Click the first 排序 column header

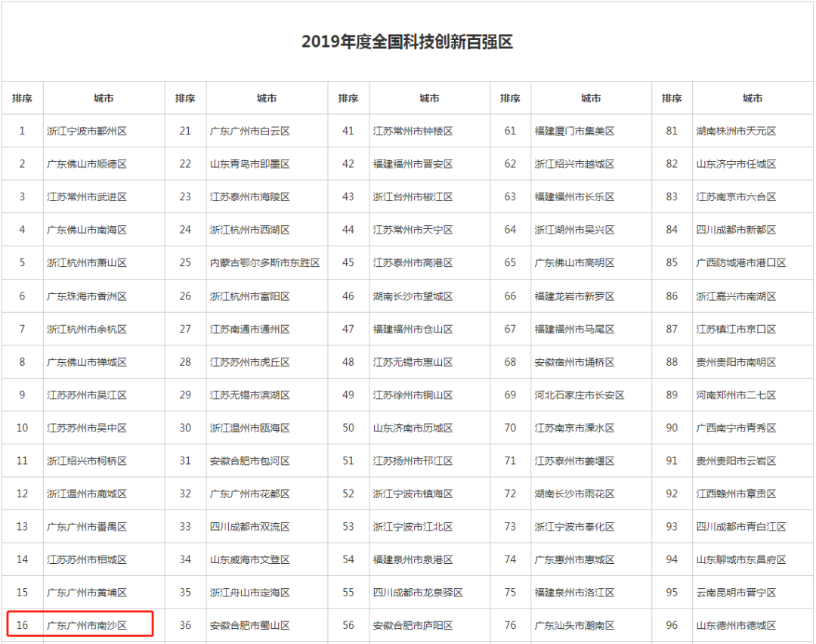coord(22,98)
